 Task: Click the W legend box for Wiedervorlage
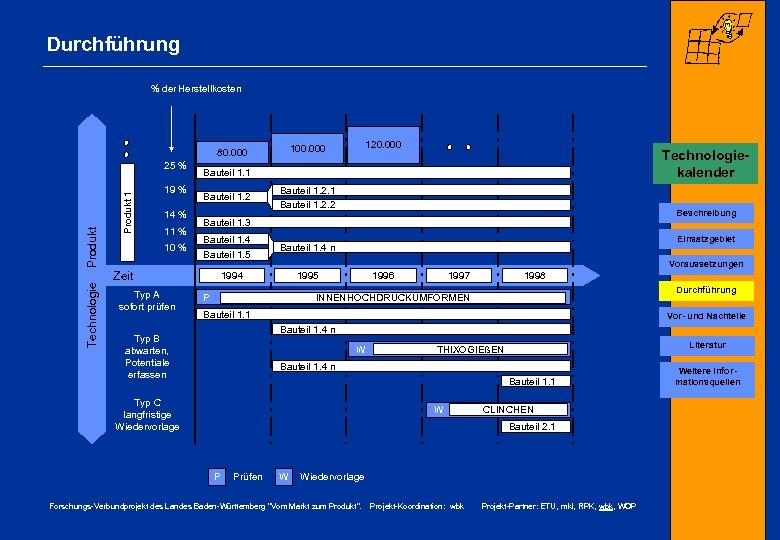284,476
